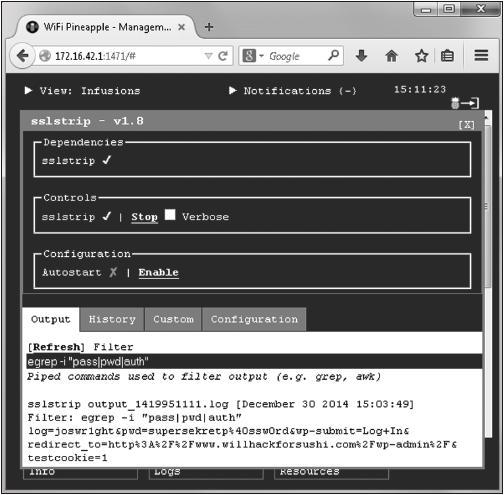Screen dimensions: 504x495
Task: Open the downloads arrow icon
Action: [361, 56]
